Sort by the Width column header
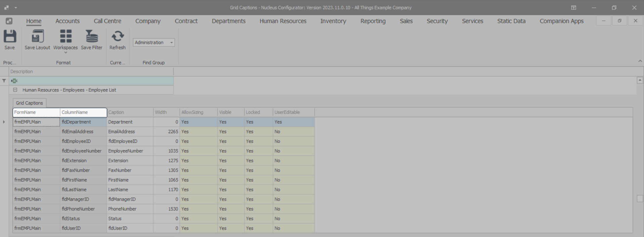 167,112
